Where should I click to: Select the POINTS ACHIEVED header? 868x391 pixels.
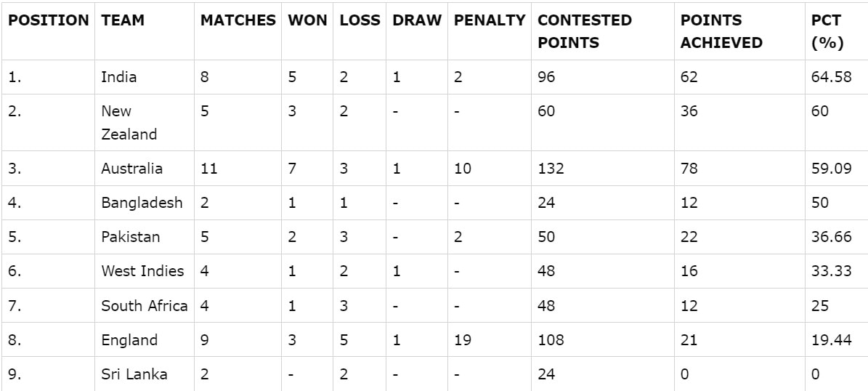click(x=721, y=31)
